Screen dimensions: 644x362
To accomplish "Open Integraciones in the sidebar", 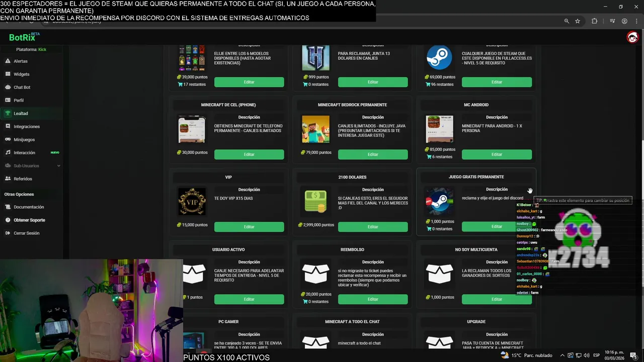I will [x=31, y=126].
